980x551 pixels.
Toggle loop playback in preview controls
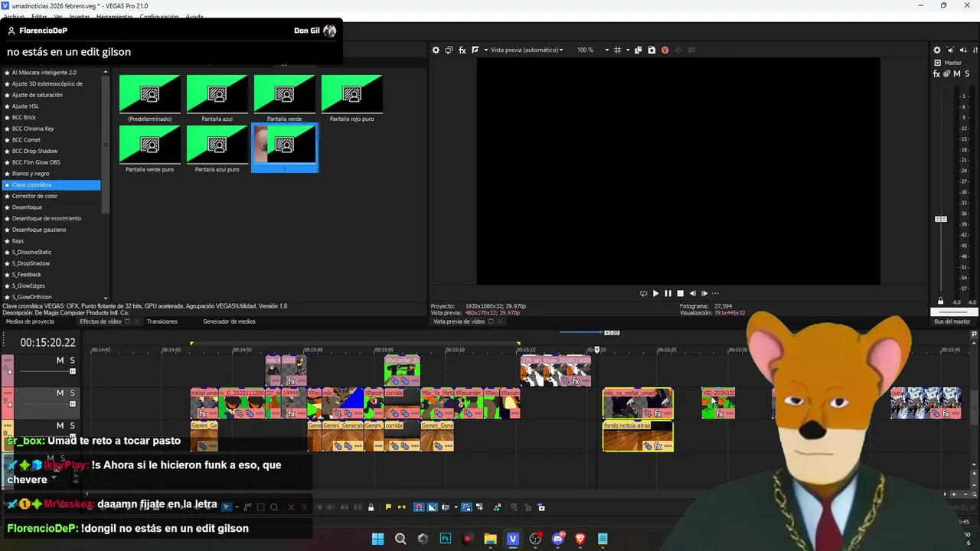(643, 293)
